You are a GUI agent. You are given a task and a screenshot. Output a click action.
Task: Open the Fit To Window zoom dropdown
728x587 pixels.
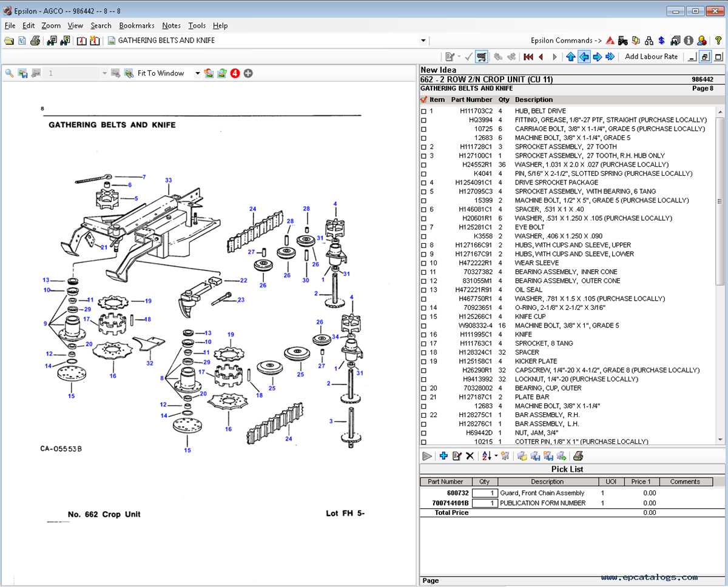coord(197,73)
